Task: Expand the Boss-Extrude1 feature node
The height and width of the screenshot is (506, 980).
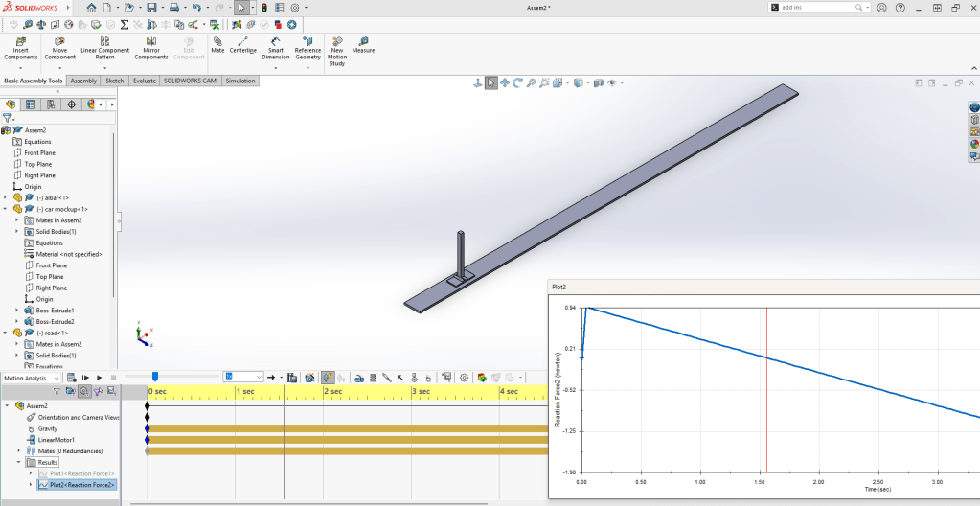Action: pos(16,310)
